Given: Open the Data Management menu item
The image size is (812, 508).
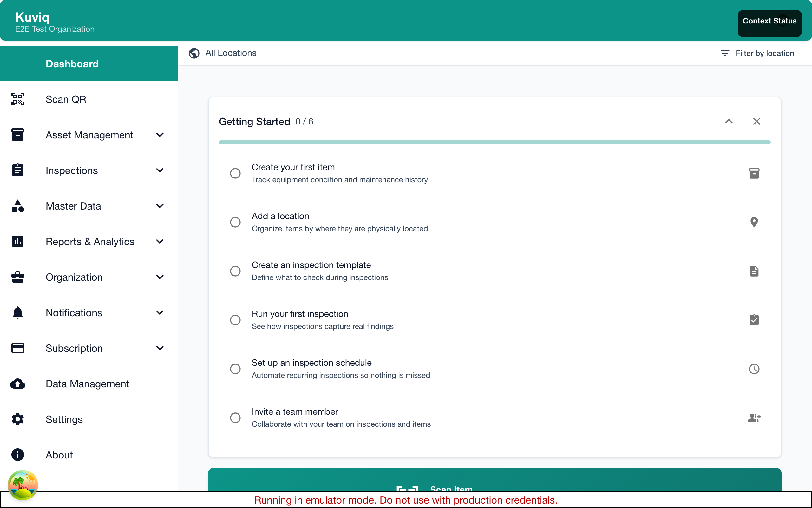Looking at the screenshot, I should (x=88, y=384).
